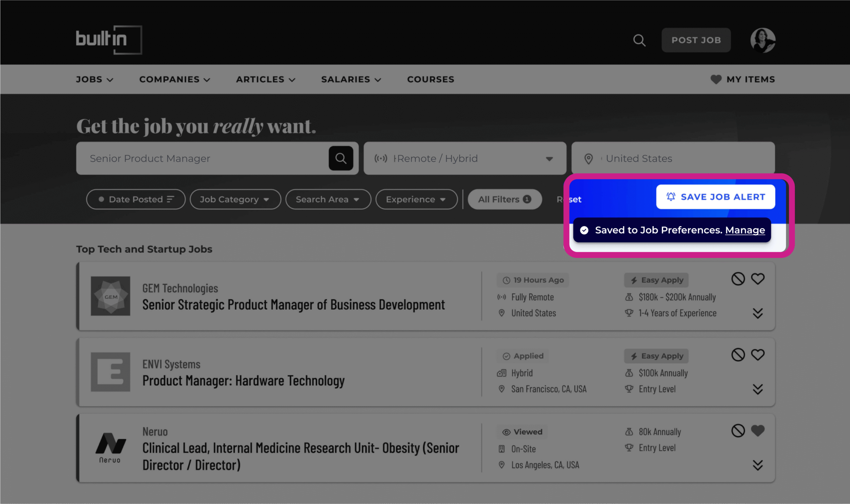Open the COMPANIES menu
The width and height of the screenshot is (850, 504).
(175, 80)
